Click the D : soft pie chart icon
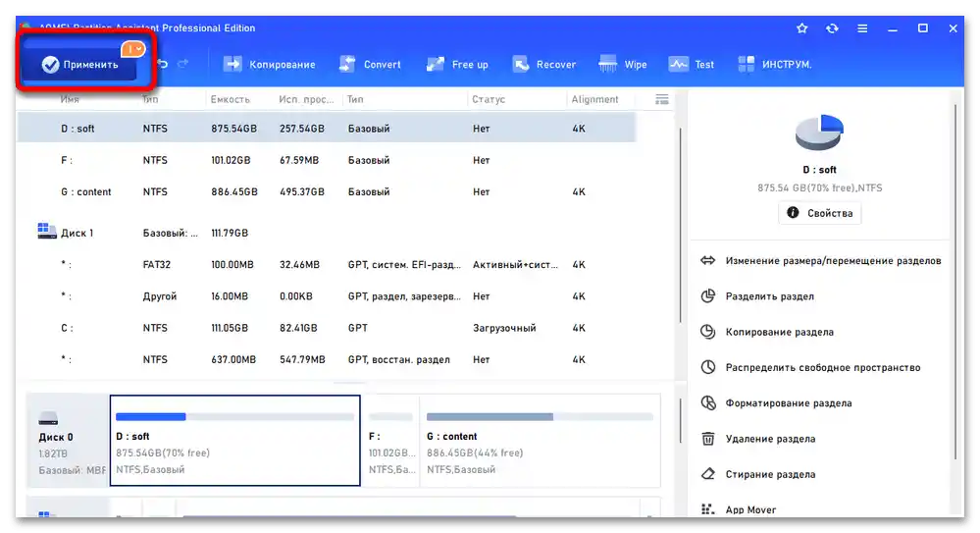This screenshot has height=533, width=980. [x=819, y=133]
